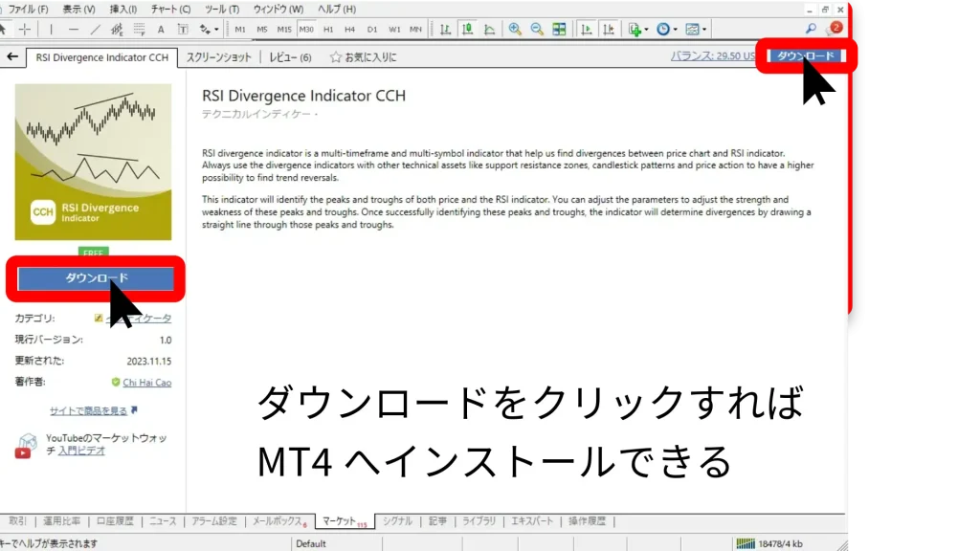
Task: Open templates dropdown arrow
Action: point(704,30)
